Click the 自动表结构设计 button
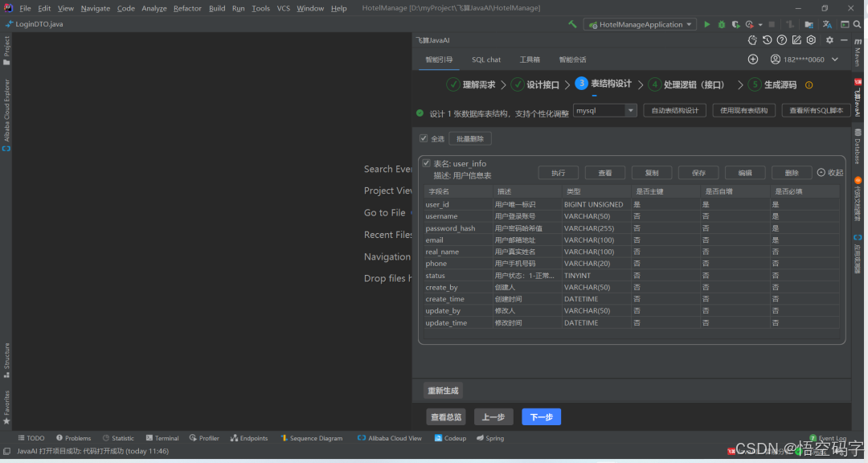868x463 pixels. [675, 110]
